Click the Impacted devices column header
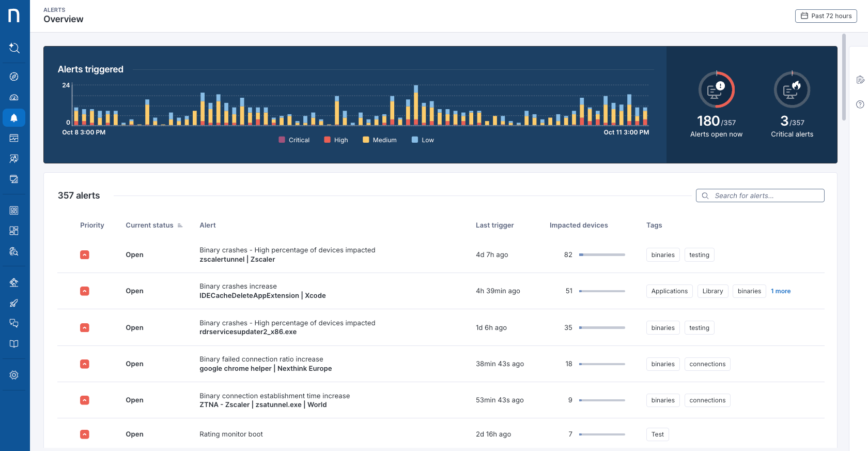The image size is (868, 451). 578,226
